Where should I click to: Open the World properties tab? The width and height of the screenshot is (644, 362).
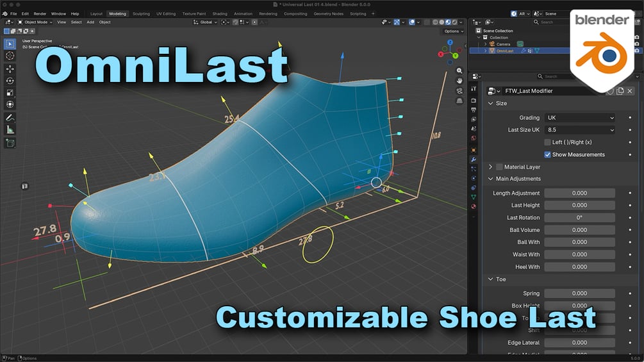pos(474,138)
